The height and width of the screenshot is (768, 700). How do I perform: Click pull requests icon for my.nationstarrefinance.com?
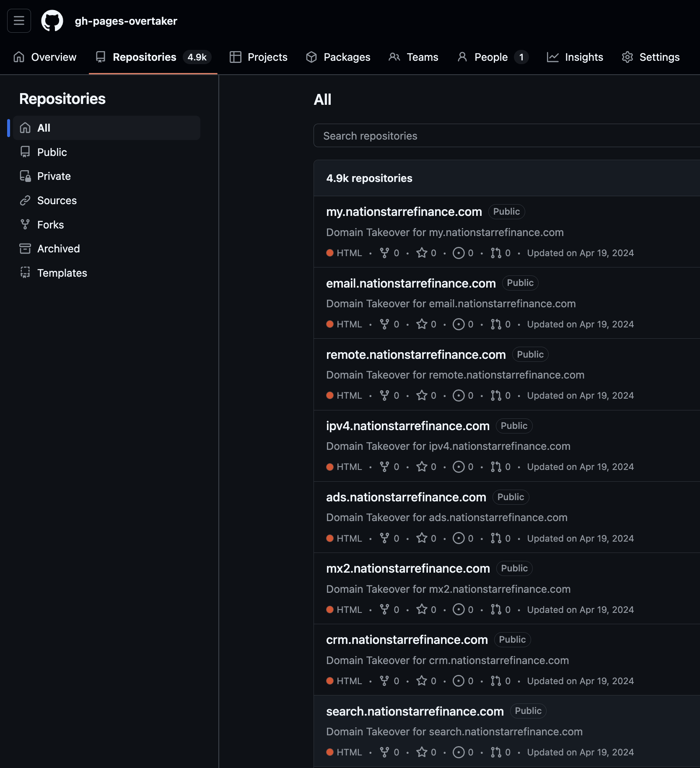coord(496,253)
